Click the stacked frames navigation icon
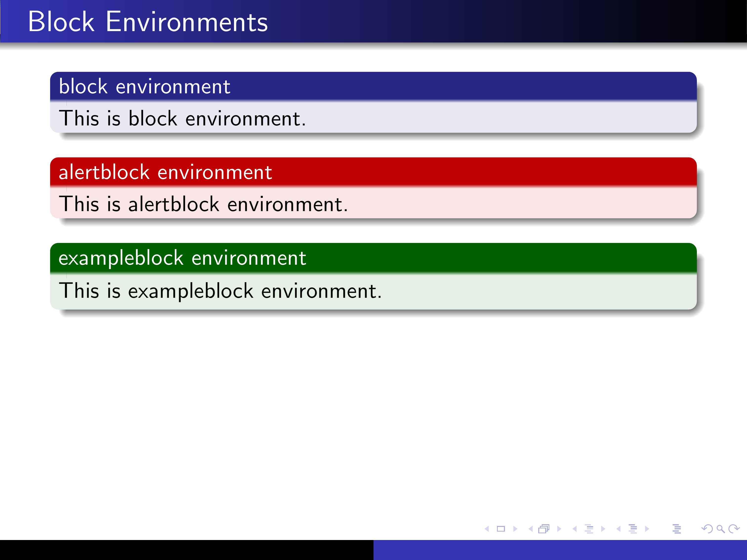Viewport: 747px width, 560px height. pyautogui.click(x=544, y=529)
